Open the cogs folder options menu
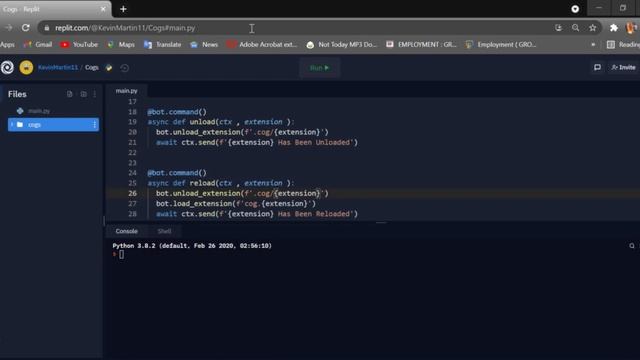 [x=94, y=124]
